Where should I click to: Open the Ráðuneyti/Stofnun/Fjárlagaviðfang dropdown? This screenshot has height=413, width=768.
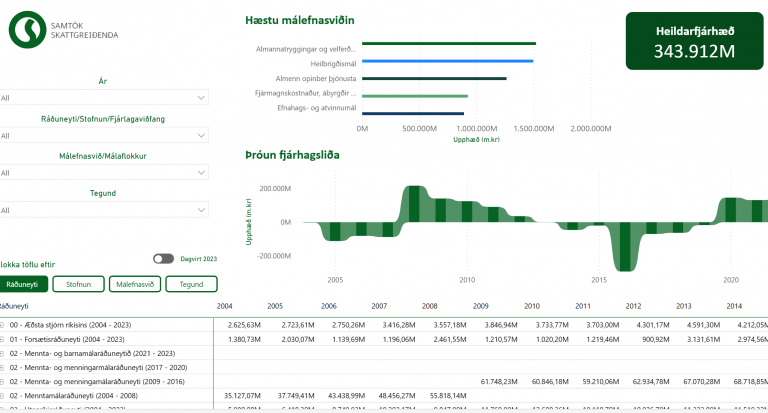[104, 136]
